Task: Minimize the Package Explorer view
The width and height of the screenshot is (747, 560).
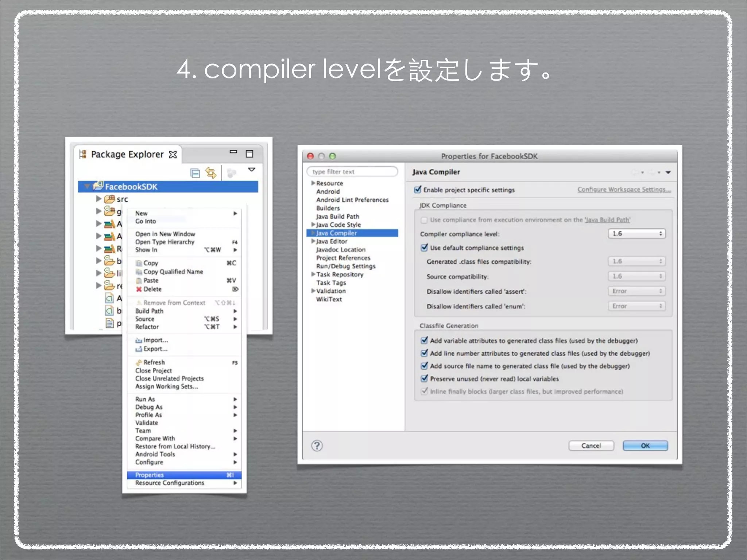Action: pyautogui.click(x=233, y=152)
